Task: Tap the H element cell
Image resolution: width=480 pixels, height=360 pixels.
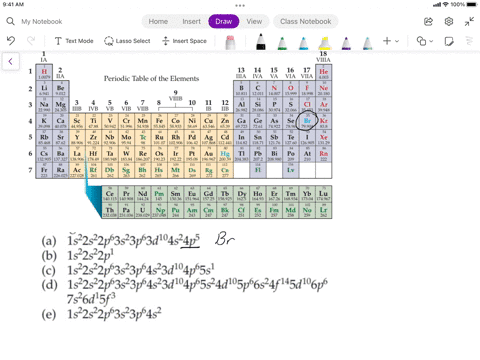Action: coord(44,72)
